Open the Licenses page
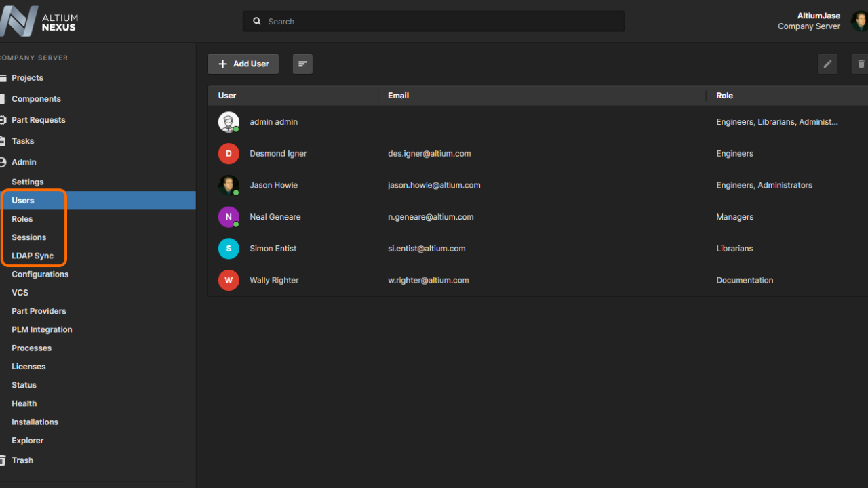The image size is (868, 488). (28, 367)
